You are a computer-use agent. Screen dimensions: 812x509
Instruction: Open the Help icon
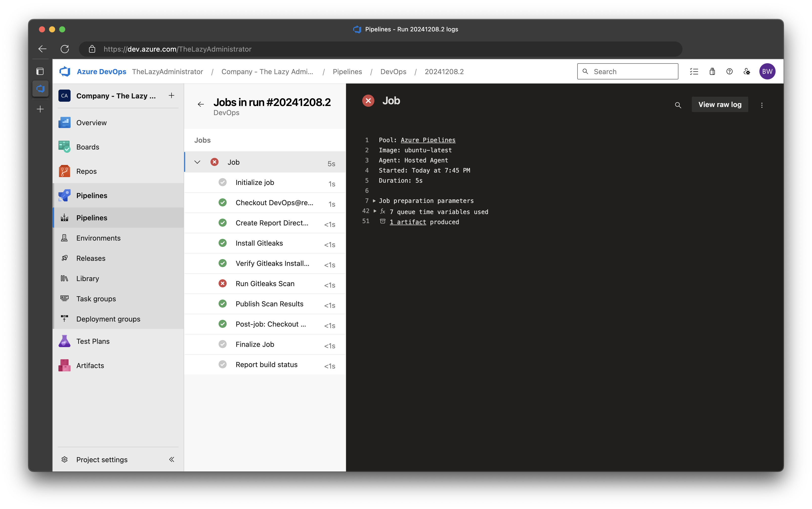[x=729, y=71]
